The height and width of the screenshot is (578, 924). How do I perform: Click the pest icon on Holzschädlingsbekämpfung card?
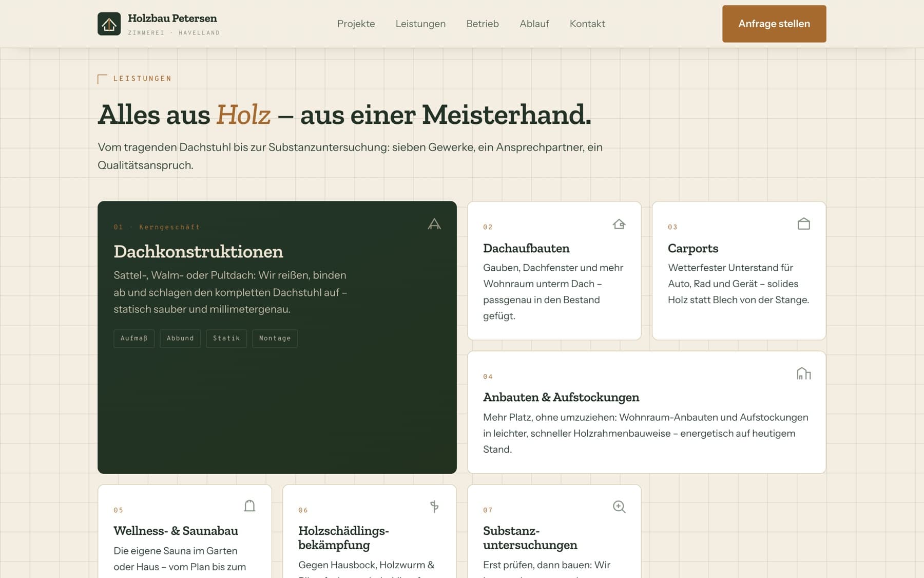pos(434,507)
